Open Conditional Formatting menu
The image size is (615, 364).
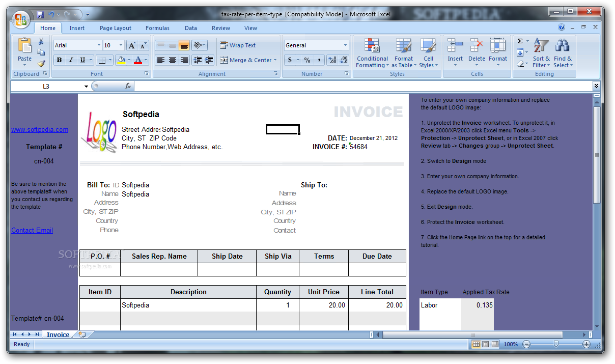(x=372, y=52)
